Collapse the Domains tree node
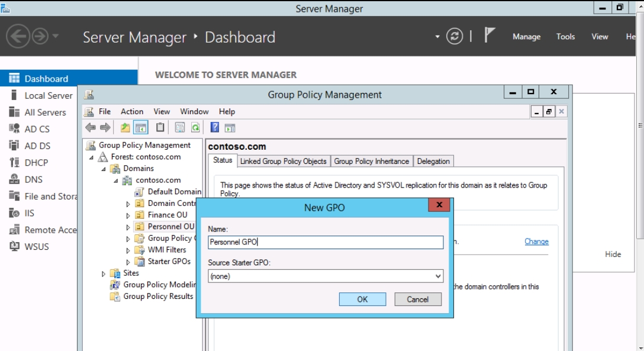 click(104, 169)
